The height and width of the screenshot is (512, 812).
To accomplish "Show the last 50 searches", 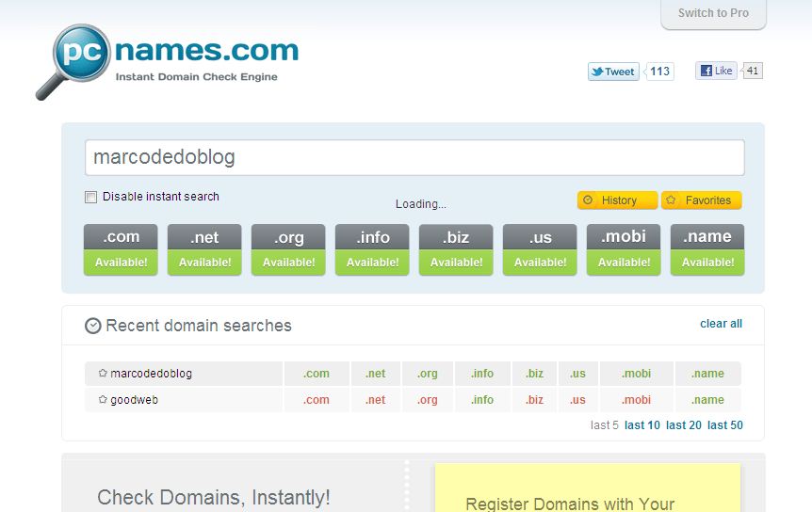I will point(725,425).
